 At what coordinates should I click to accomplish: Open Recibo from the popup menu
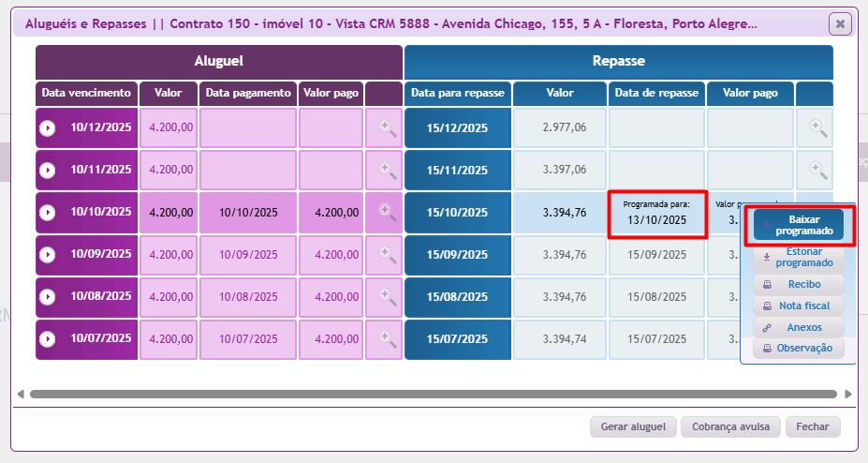coord(798,284)
